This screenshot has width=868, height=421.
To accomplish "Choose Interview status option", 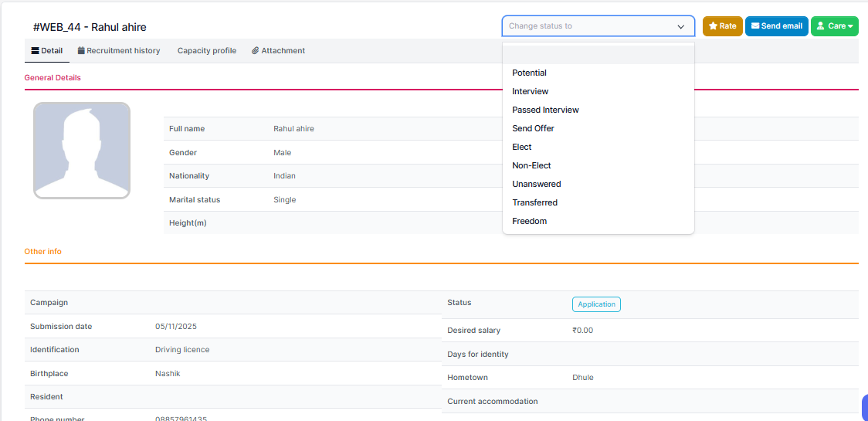I will tap(530, 91).
